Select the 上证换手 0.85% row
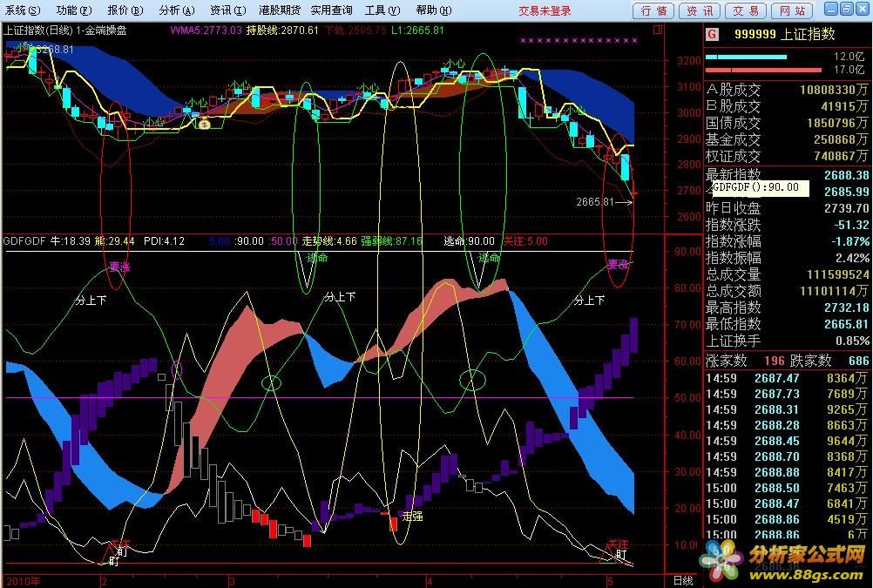873x588 pixels. (788, 341)
